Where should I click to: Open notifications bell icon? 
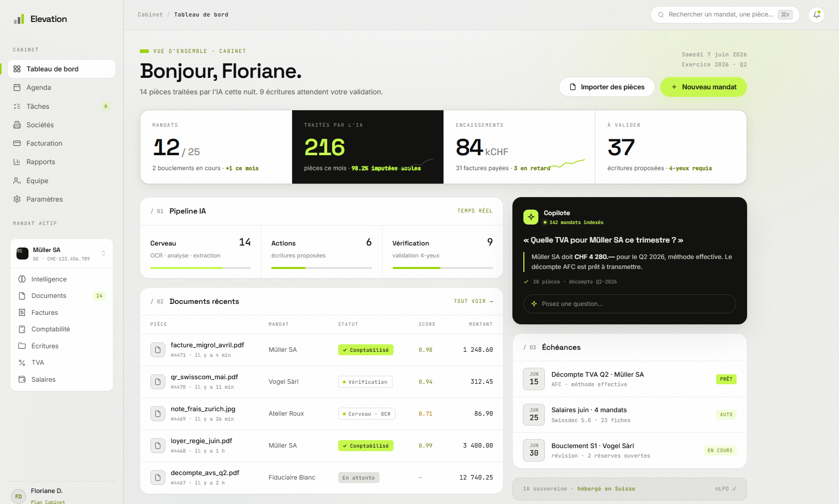pyautogui.click(x=817, y=14)
